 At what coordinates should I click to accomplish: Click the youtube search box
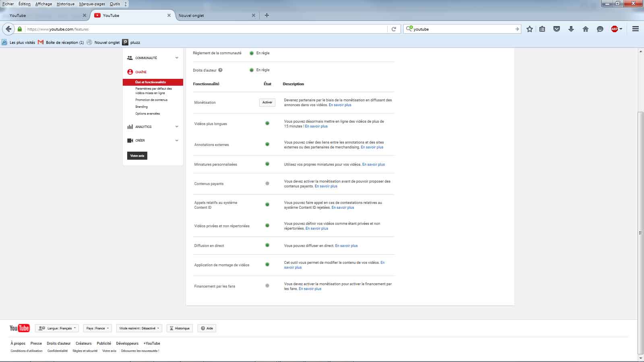pos(463,29)
